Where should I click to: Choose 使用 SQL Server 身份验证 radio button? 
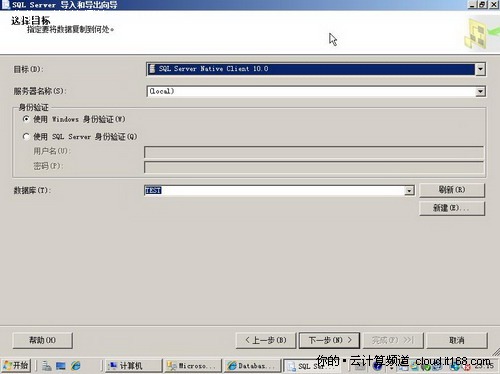click(x=26, y=136)
